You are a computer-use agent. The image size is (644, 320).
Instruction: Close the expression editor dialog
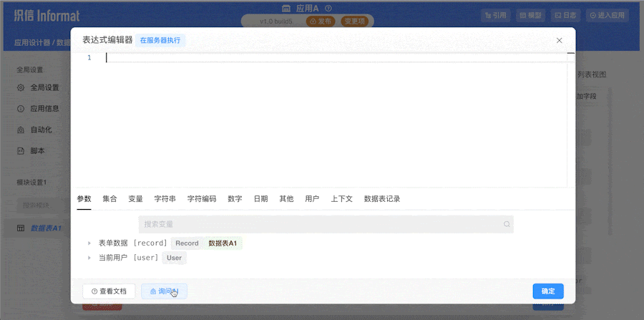coord(560,41)
